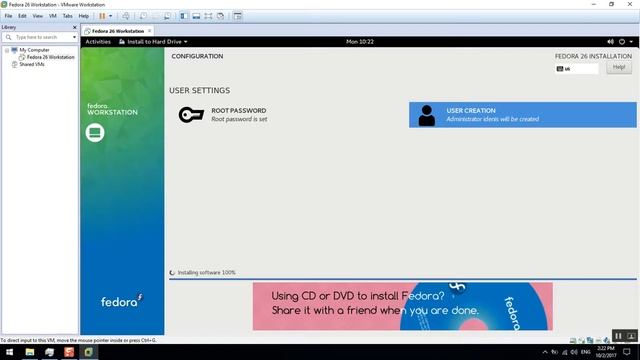Click the pause icon in VM bottom overlay

click(x=618, y=336)
